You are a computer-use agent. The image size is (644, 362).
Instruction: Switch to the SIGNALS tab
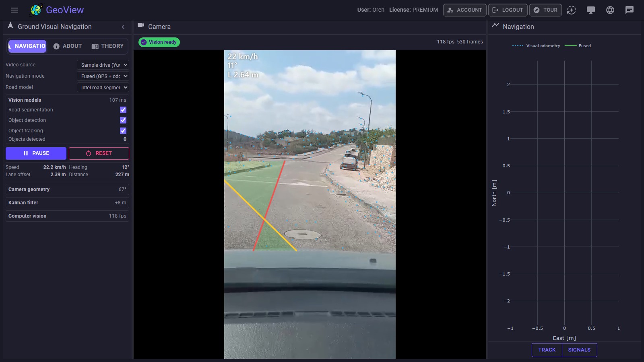(579, 350)
